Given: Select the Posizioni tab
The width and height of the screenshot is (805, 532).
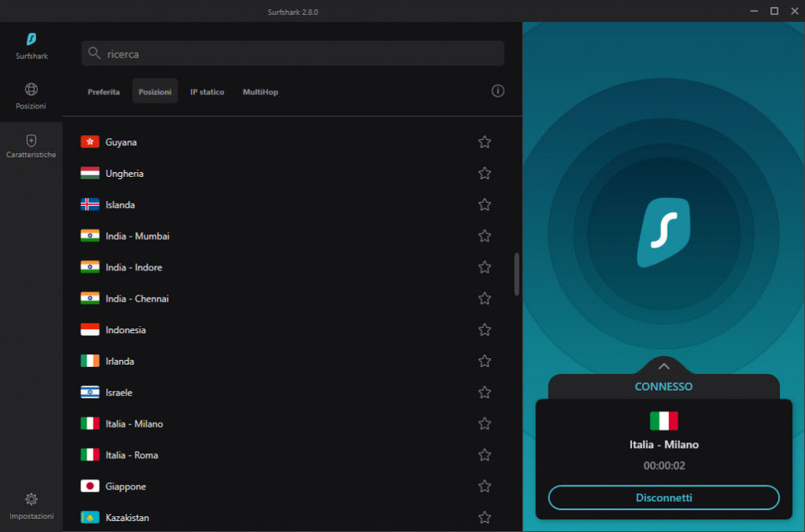Looking at the screenshot, I should pos(155,92).
